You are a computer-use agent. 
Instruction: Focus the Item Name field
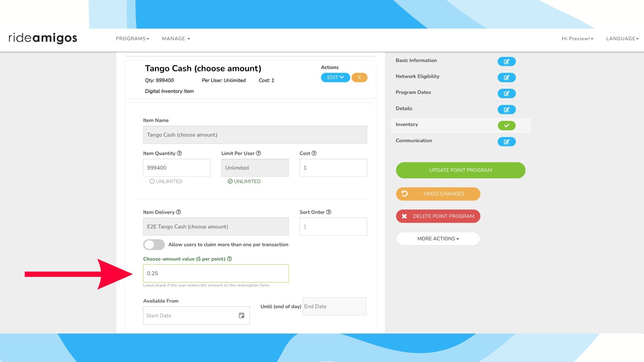[255, 135]
